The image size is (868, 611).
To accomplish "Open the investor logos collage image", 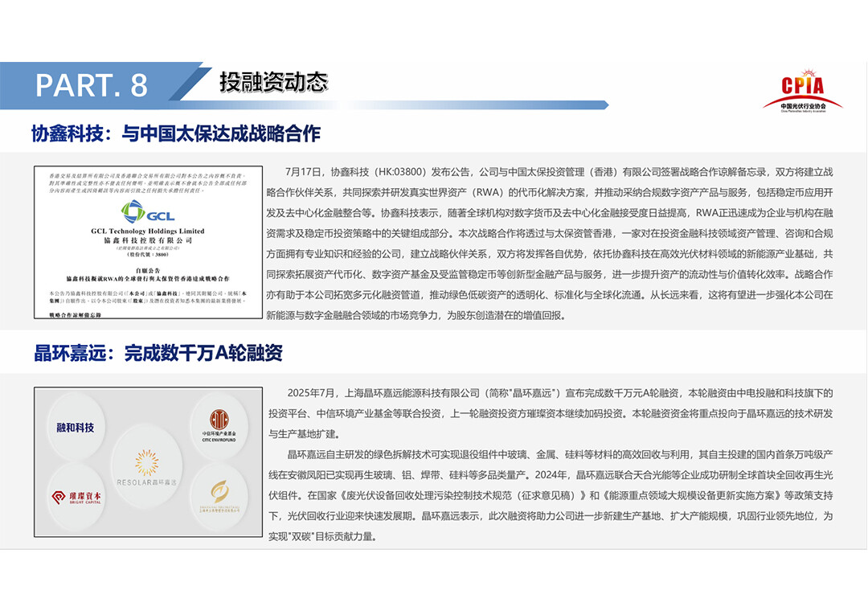I will pyautogui.click(x=148, y=461).
